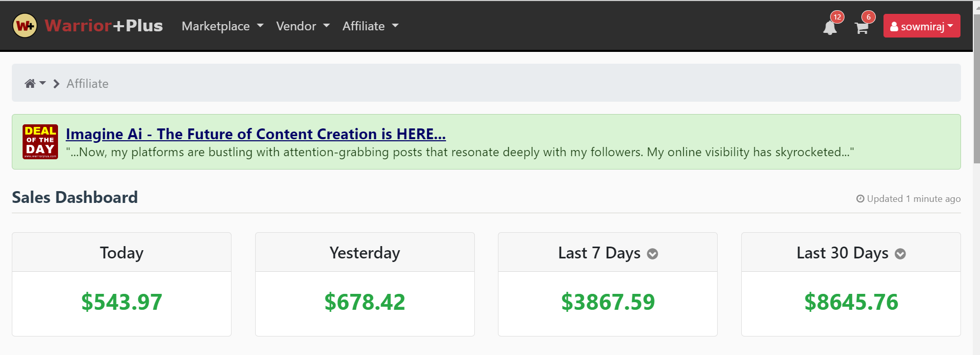
Task: Click the Warrior+Plus brand name text
Action: [x=104, y=26]
